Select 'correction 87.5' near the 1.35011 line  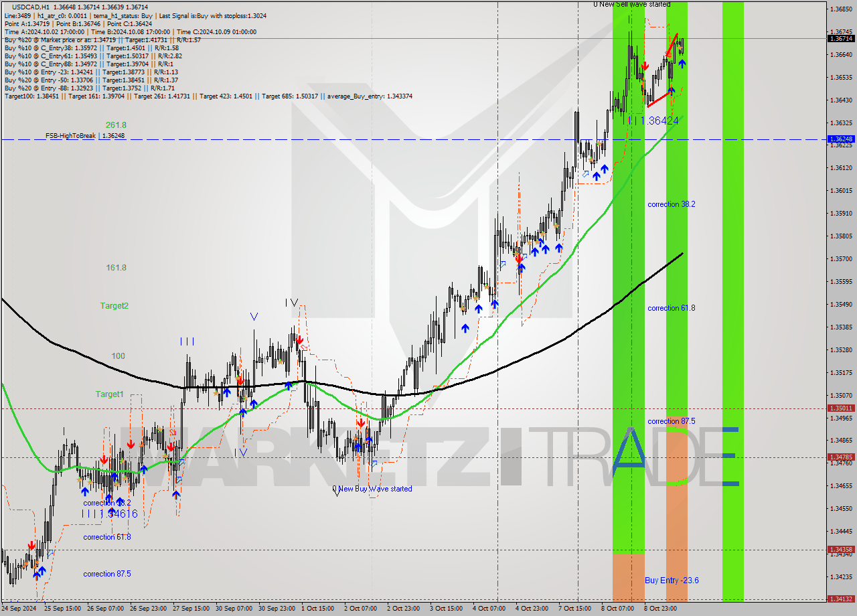(x=672, y=421)
